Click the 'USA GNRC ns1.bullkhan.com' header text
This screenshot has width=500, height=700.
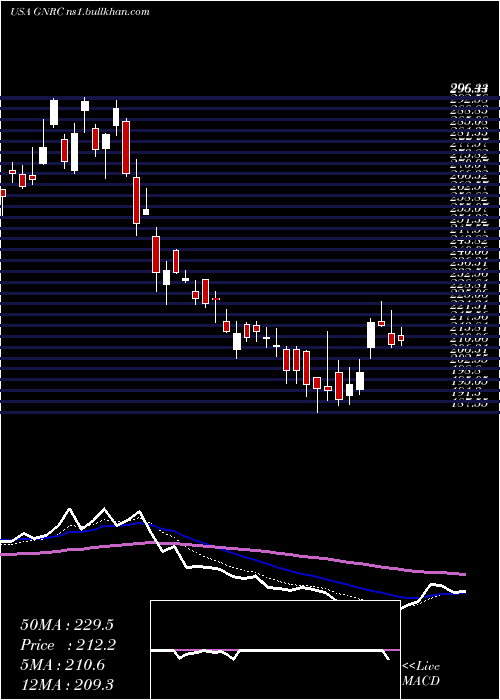coord(79,12)
